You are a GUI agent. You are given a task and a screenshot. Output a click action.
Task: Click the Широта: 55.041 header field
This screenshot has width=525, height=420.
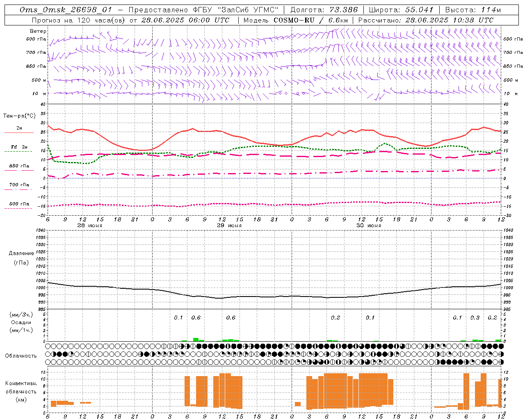[401, 10]
